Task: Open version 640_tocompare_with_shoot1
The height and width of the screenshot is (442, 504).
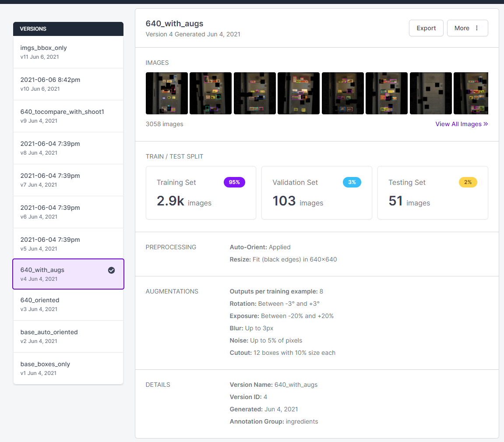Action: [68, 116]
